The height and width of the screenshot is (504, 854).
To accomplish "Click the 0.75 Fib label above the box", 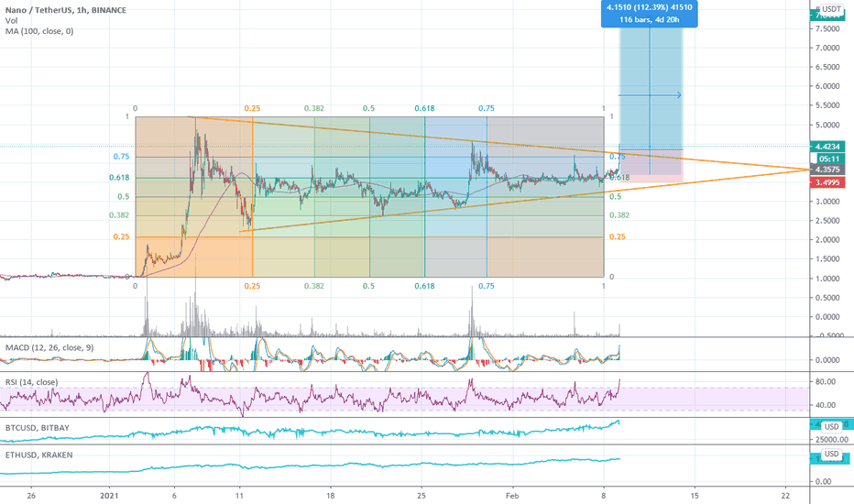I will 487,108.
